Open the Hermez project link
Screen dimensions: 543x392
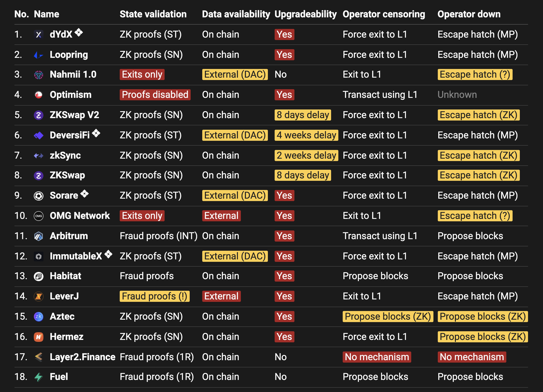(67, 337)
